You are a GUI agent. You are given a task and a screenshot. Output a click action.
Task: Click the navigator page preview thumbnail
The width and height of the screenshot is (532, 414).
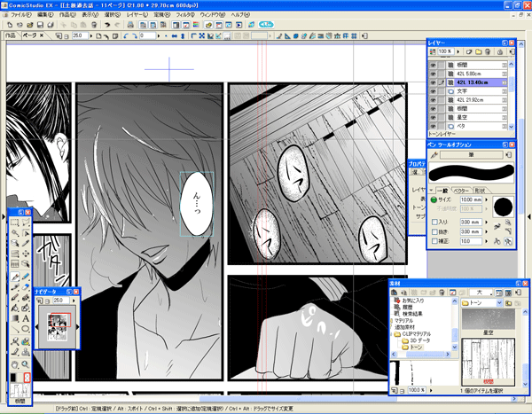pyautogui.click(x=57, y=327)
